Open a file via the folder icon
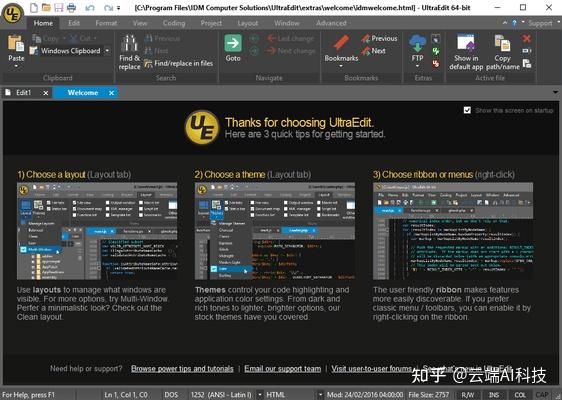 [46, 8]
